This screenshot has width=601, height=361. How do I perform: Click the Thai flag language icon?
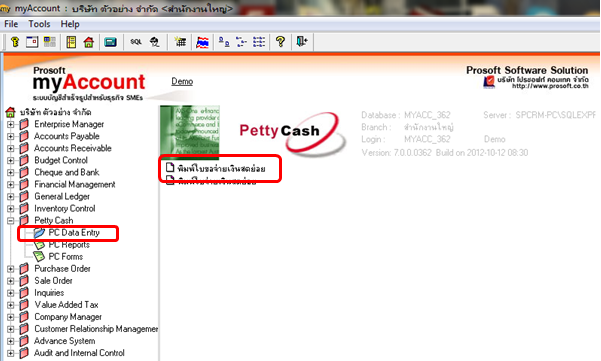pos(202,42)
